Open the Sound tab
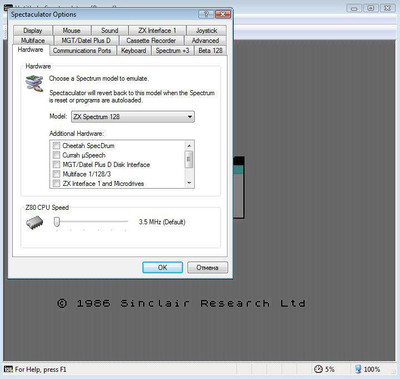The height and width of the screenshot is (379, 400). (x=110, y=30)
